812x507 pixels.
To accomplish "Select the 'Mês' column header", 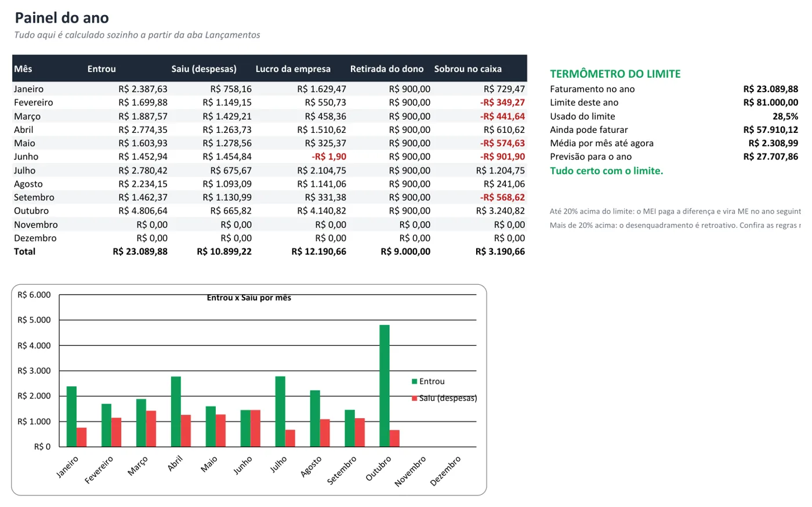I will [23, 69].
